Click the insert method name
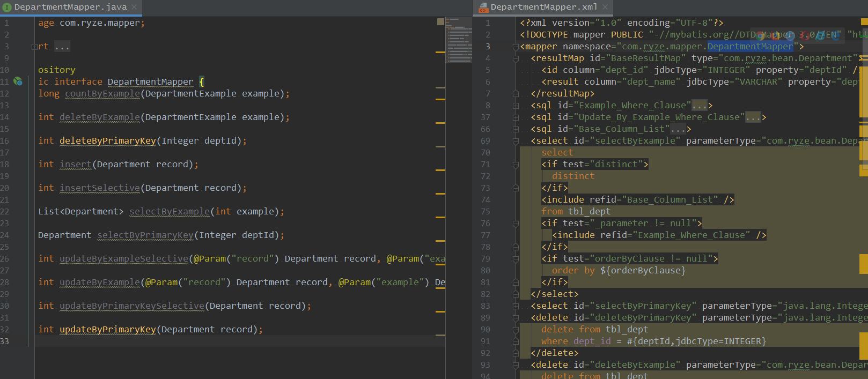868x379 pixels. (76, 165)
